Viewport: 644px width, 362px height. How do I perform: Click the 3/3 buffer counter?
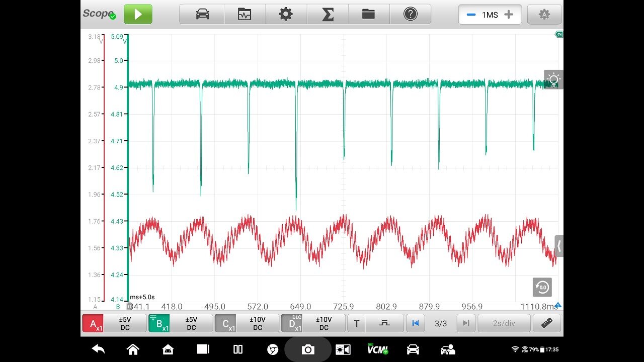click(x=441, y=323)
